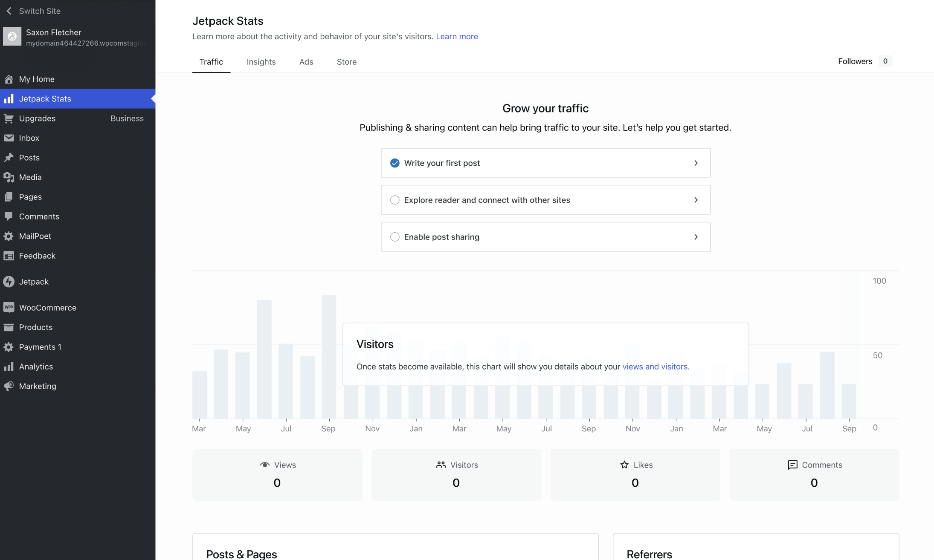934x560 pixels.
Task: Expand Write your first post chevron
Action: tap(696, 163)
